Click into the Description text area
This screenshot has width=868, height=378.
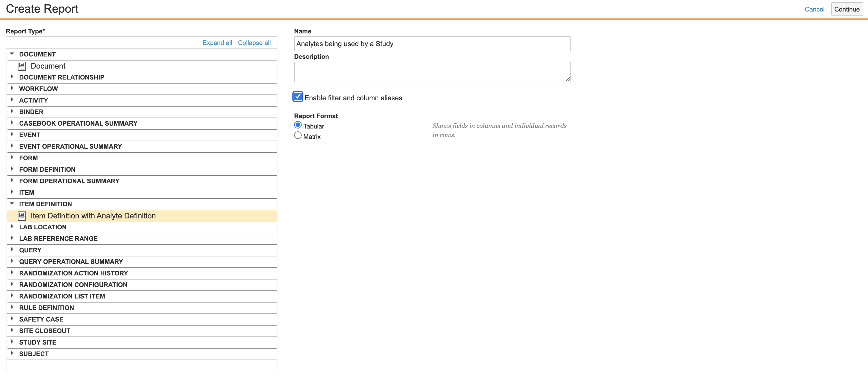point(432,72)
